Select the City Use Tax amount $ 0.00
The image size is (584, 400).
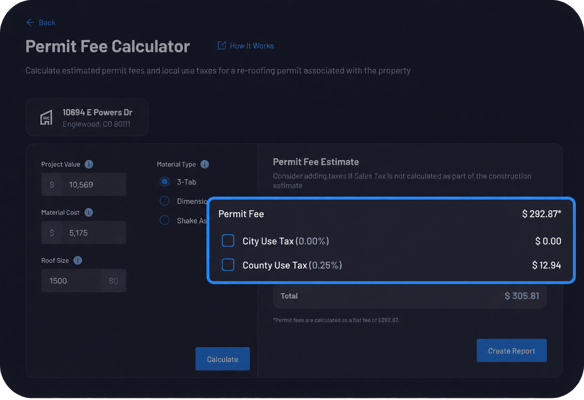pyautogui.click(x=548, y=241)
